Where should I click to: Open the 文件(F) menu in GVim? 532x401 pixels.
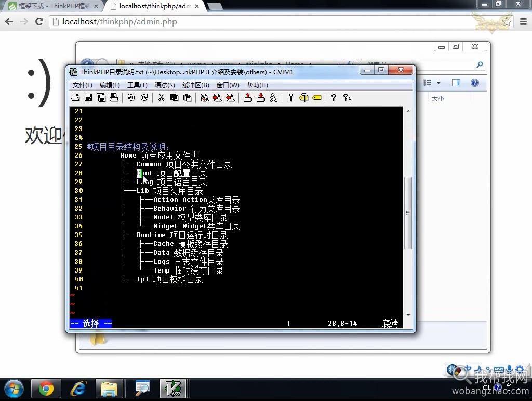pos(83,85)
